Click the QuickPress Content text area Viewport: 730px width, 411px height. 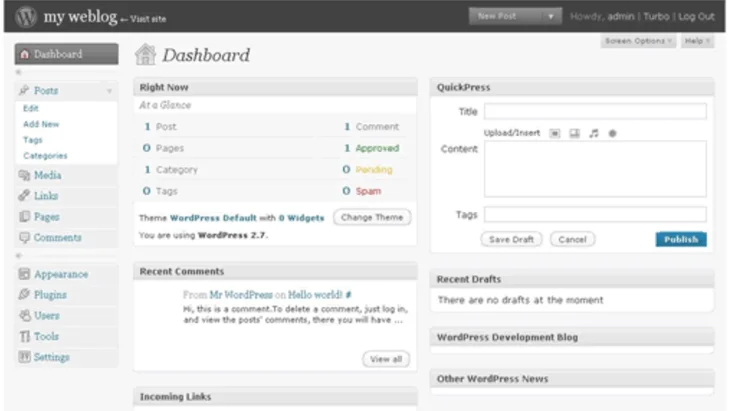tap(595, 169)
